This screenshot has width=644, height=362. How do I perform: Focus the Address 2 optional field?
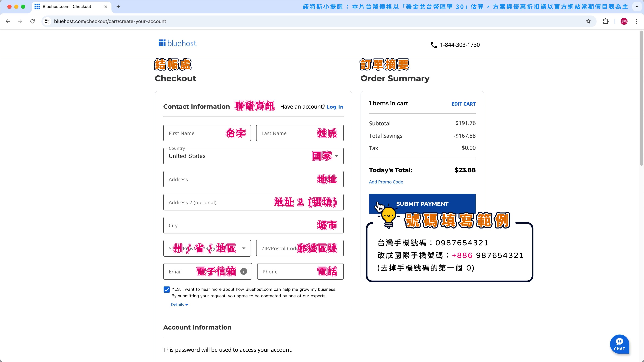coord(253,202)
